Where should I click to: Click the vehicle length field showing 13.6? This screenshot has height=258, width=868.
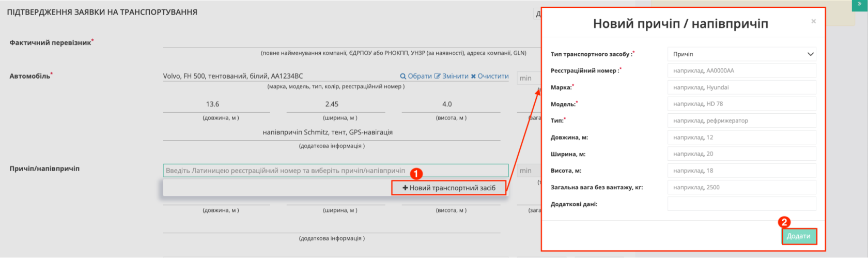[x=216, y=104]
